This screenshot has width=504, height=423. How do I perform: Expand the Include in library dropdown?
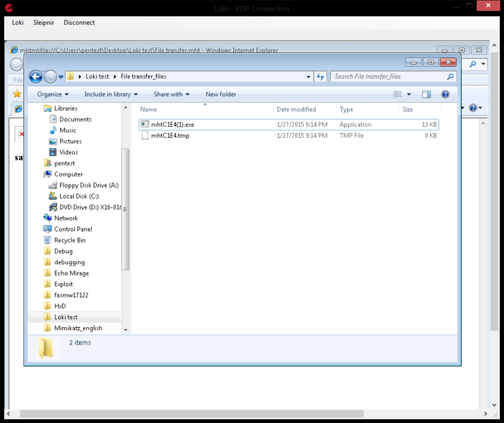coord(111,94)
